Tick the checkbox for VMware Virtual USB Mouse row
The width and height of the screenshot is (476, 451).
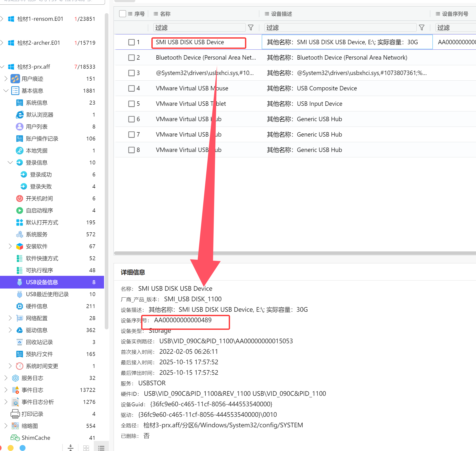(131, 88)
